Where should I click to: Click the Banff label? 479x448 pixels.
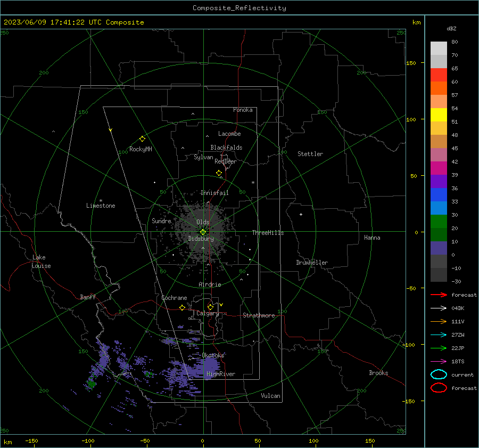[88, 297]
